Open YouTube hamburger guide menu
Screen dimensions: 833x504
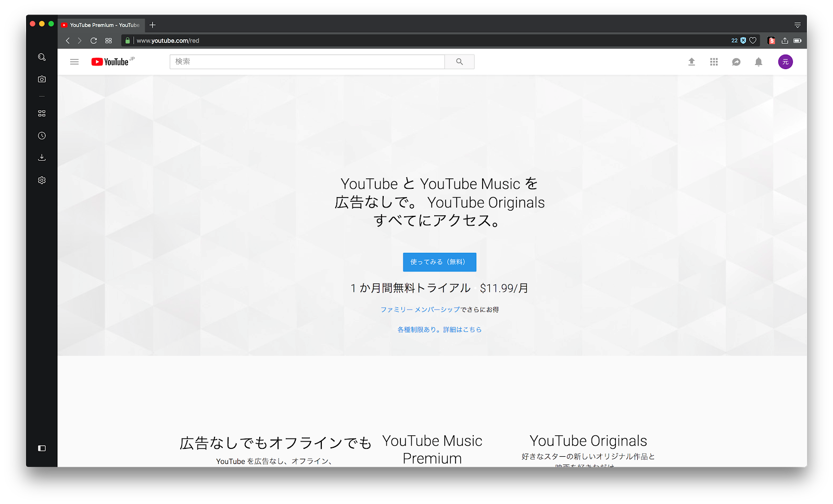tap(74, 62)
